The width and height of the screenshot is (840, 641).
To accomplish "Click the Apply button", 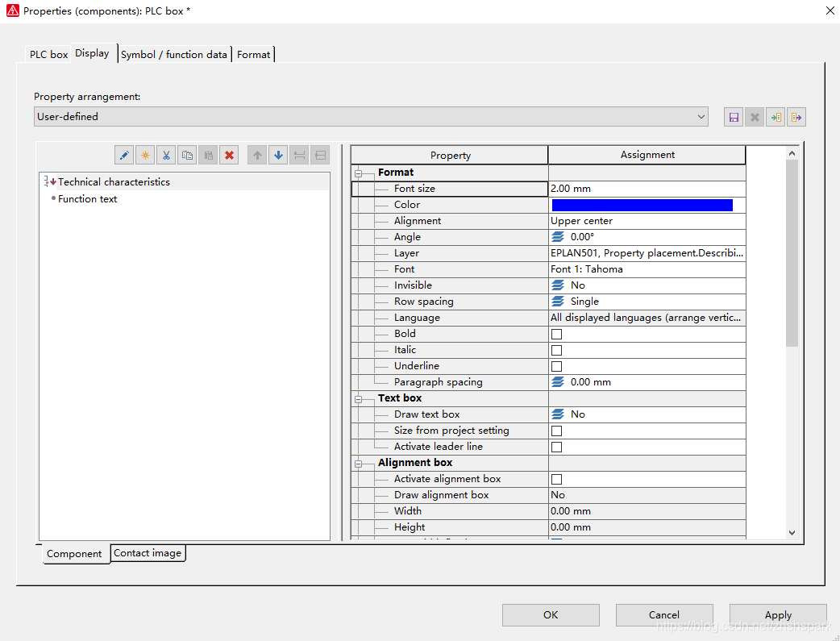I will coord(778,615).
